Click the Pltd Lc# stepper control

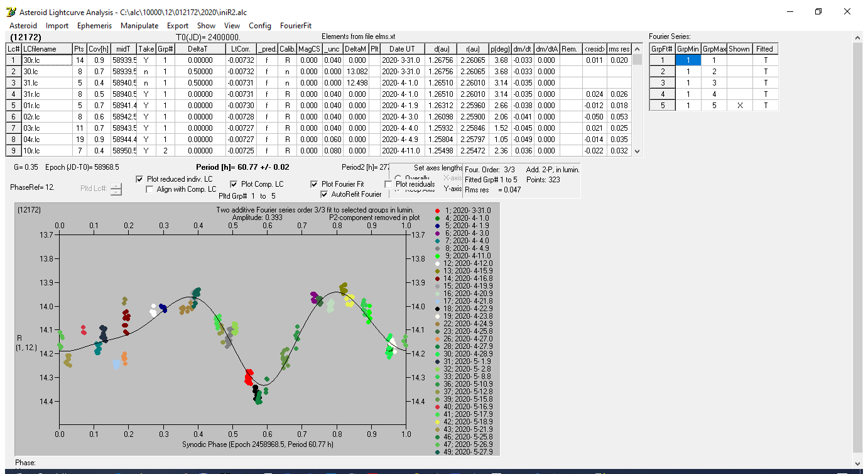(116, 189)
